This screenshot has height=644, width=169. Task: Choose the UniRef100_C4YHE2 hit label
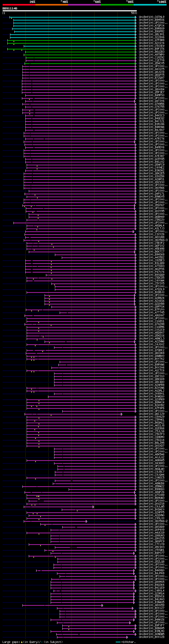pyautogui.click(x=152, y=168)
